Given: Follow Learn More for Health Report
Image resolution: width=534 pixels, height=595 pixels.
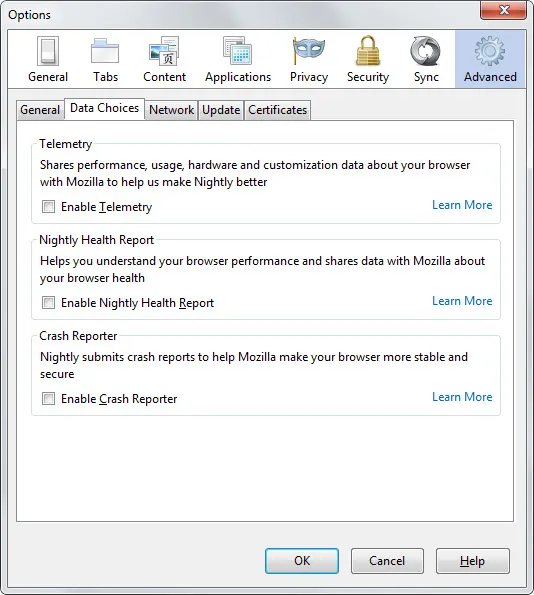Looking at the screenshot, I should coord(462,301).
